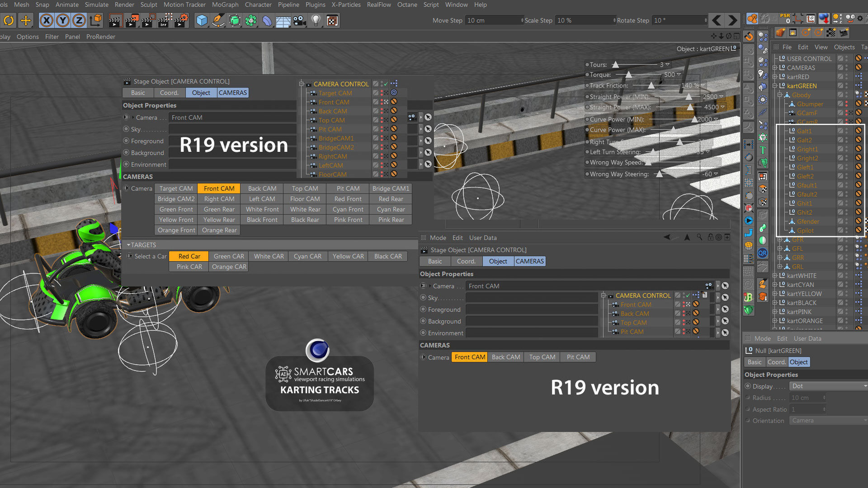Choose Green CAR as target
868x488 pixels.
tap(229, 256)
